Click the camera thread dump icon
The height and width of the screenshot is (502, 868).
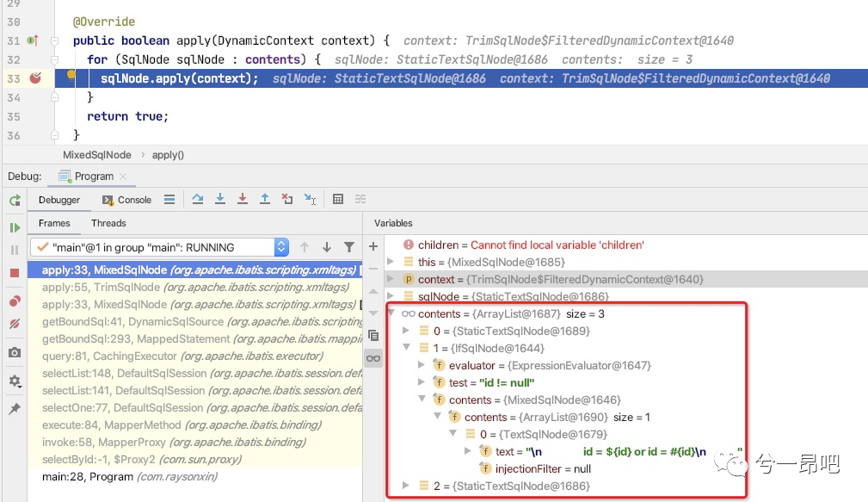15,352
